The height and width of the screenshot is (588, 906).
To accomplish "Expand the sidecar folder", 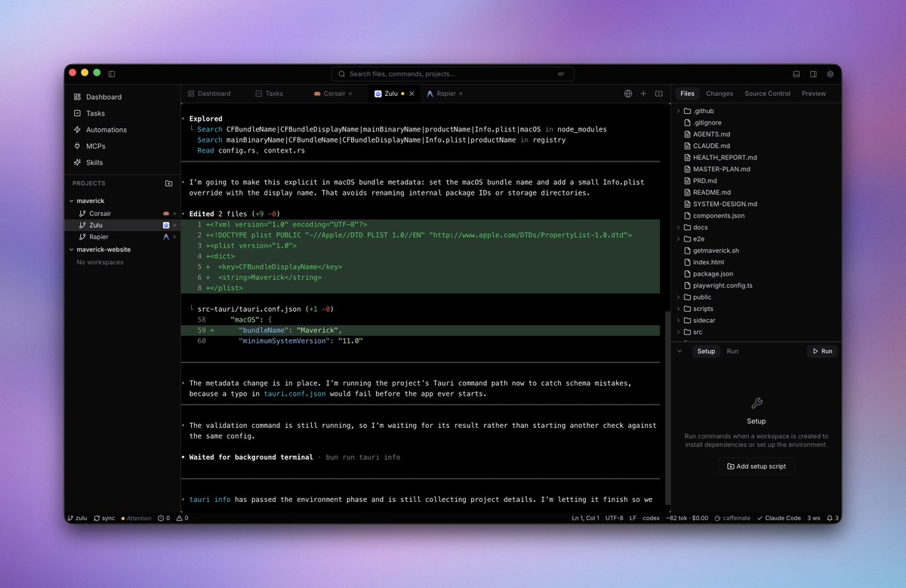I will point(678,321).
